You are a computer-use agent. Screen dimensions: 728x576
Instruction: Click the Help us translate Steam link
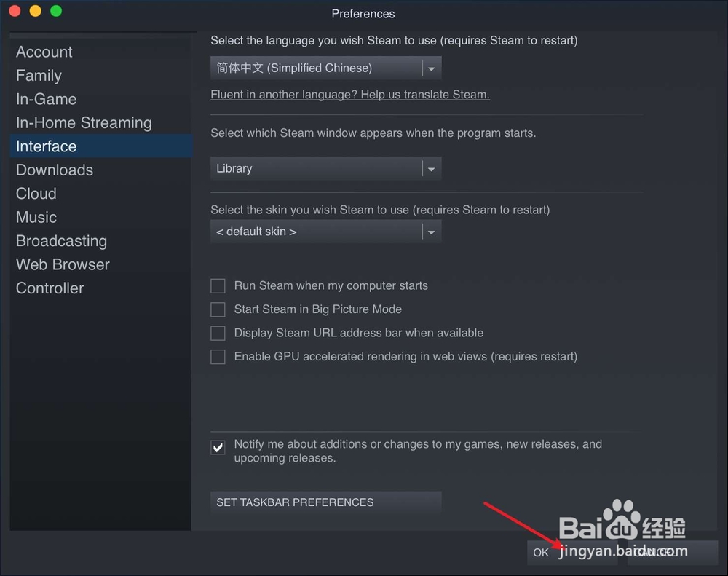(x=350, y=95)
